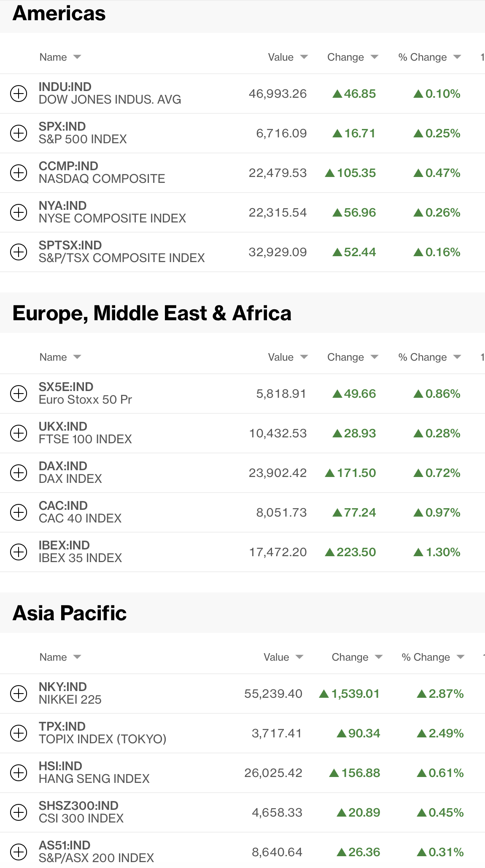Add DAX Index via its plus icon
The width and height of the screenshot is (485, 868).
pos(19,473)
